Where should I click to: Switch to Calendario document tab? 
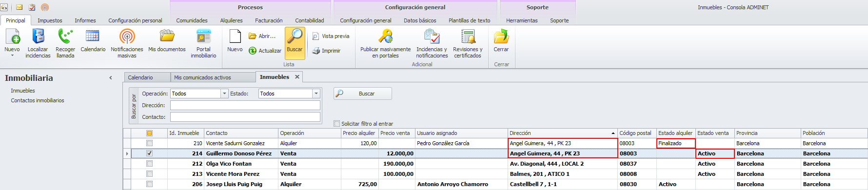coord(147,77)
